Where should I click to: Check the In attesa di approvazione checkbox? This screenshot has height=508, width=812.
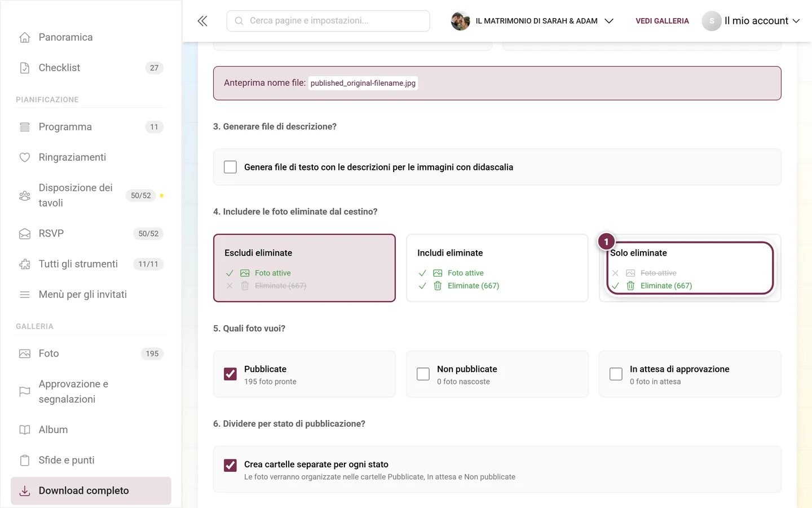click(x=616, y=374)
